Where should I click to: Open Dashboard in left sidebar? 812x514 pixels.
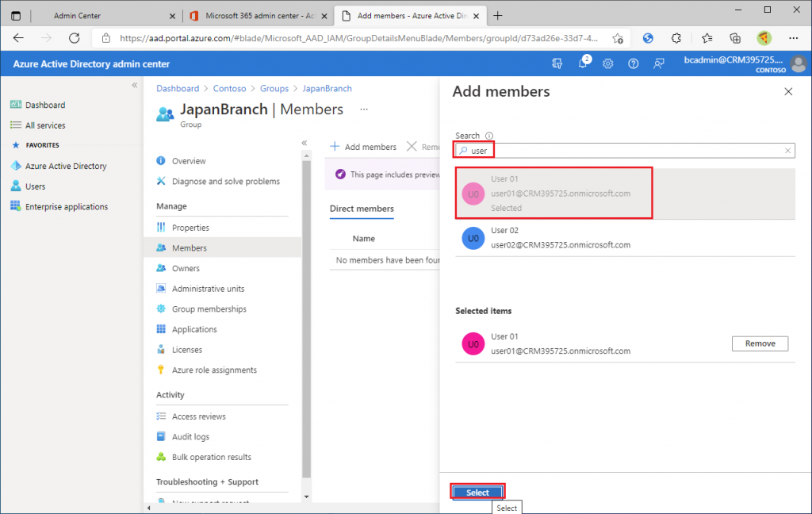(x=45, y=105)
